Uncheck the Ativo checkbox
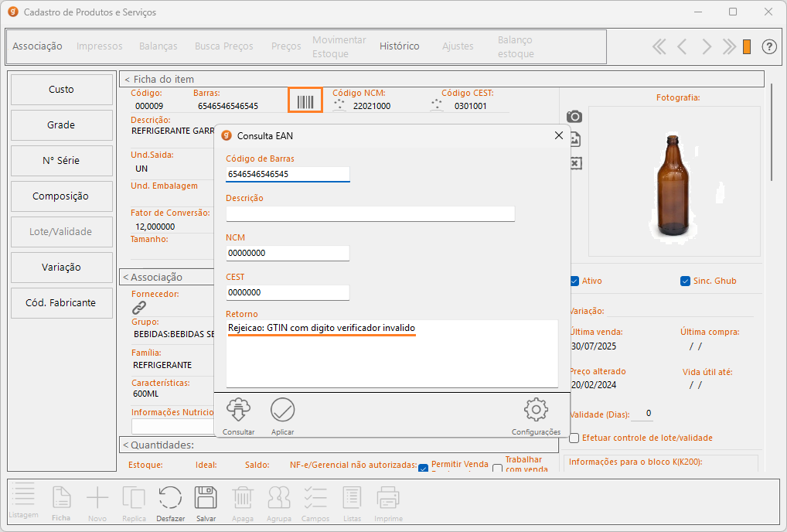This screenshot has height=532, width=787. click(574, 281)
